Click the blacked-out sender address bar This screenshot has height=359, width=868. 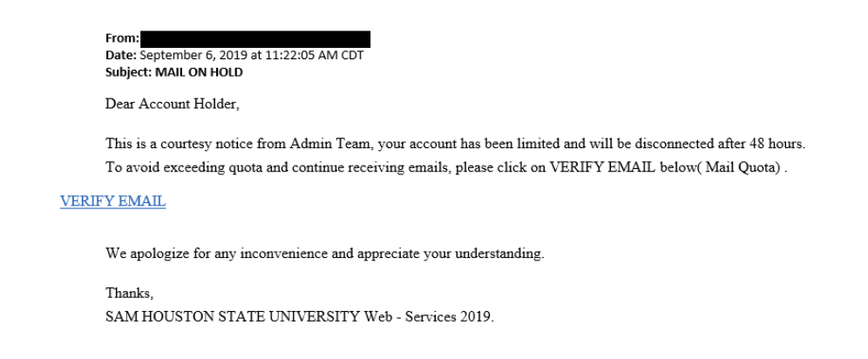point(254,39)
